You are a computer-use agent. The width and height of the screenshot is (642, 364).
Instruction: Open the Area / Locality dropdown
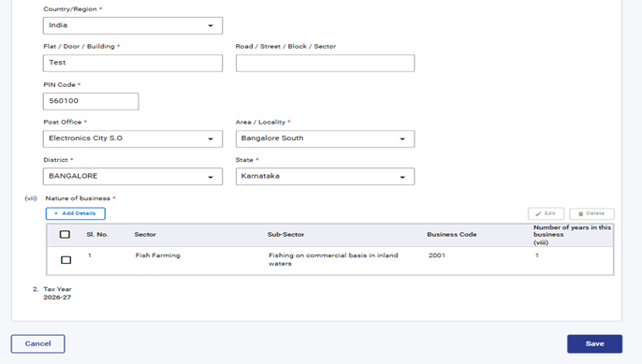pos(325,138)
